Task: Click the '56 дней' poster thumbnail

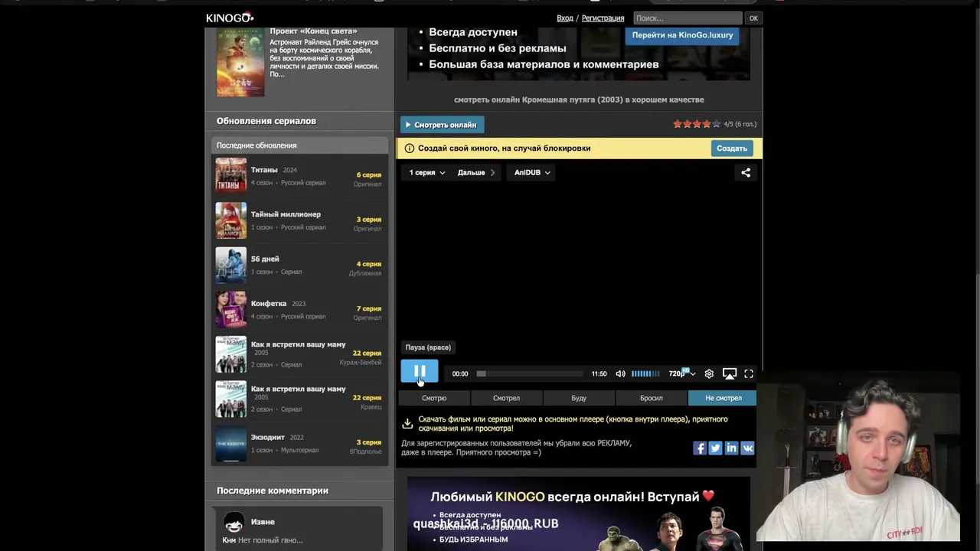Action: [x=230, y=264]
